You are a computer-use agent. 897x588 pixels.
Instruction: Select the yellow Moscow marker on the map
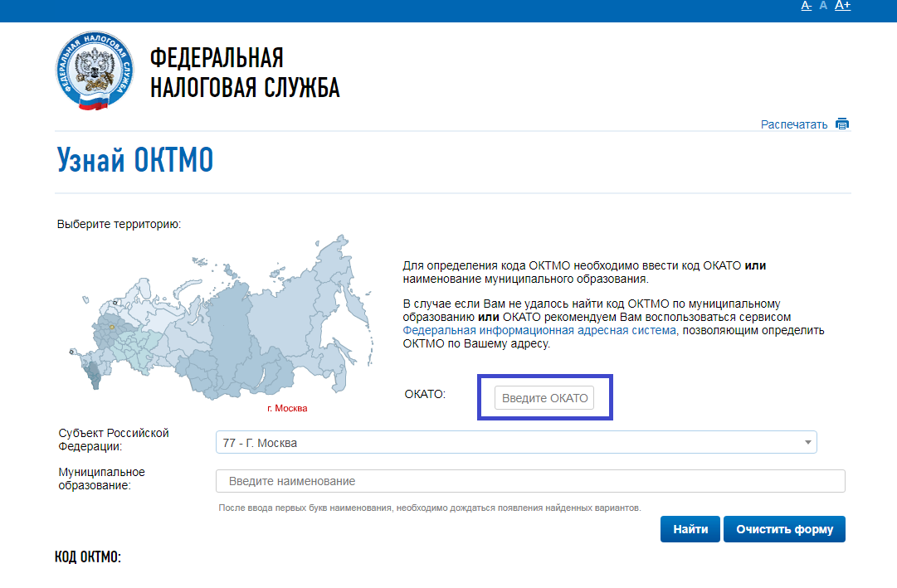pyautogui.click(x=111, y=328)
